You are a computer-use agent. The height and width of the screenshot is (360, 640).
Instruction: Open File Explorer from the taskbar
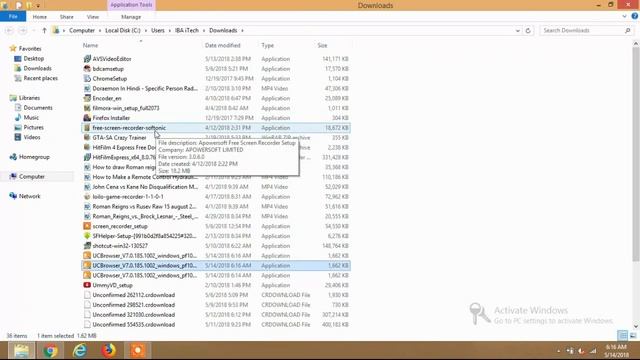[x=21, y=351]
